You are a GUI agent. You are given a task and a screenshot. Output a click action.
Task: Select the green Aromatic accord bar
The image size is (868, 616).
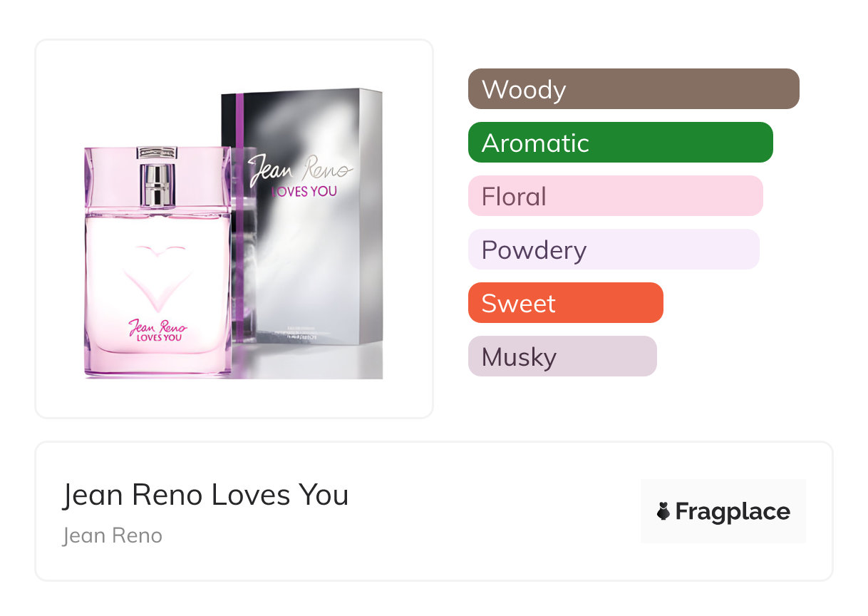click(x=620, y=143)
